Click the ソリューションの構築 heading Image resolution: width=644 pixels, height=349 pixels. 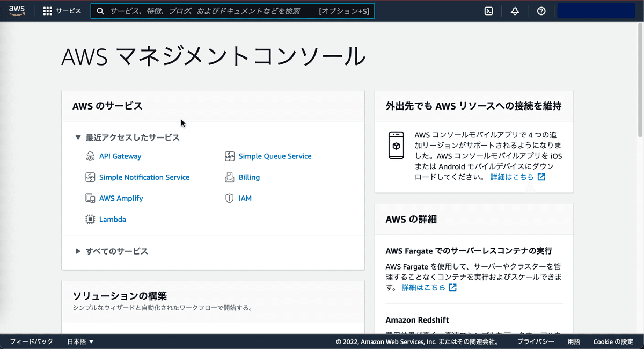coord(120,296)
